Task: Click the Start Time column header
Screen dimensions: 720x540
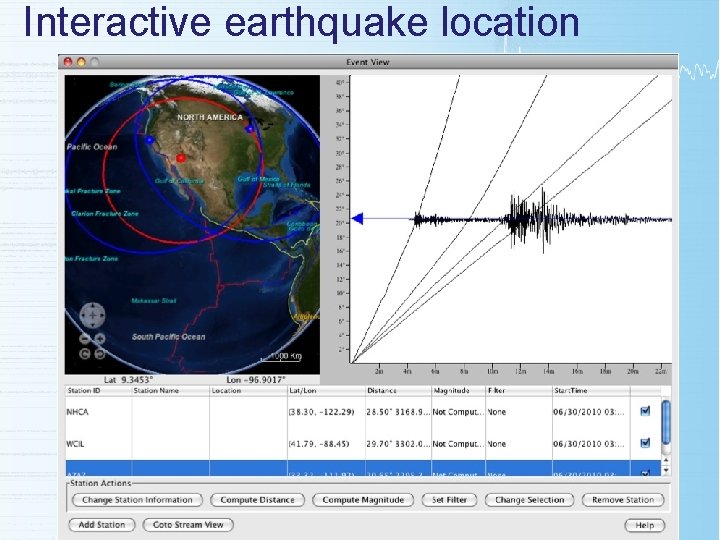Action: tap(591, 391)
